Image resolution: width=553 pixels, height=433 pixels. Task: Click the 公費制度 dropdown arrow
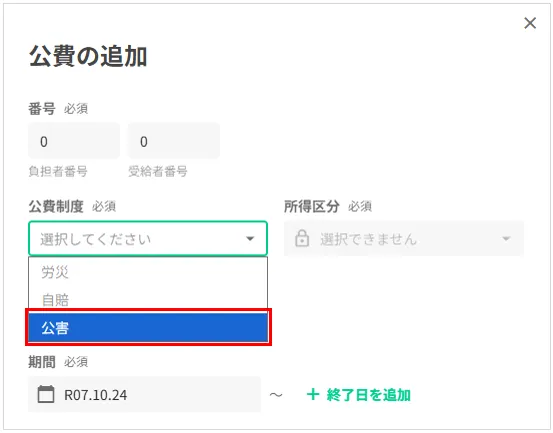pos(250,239)
